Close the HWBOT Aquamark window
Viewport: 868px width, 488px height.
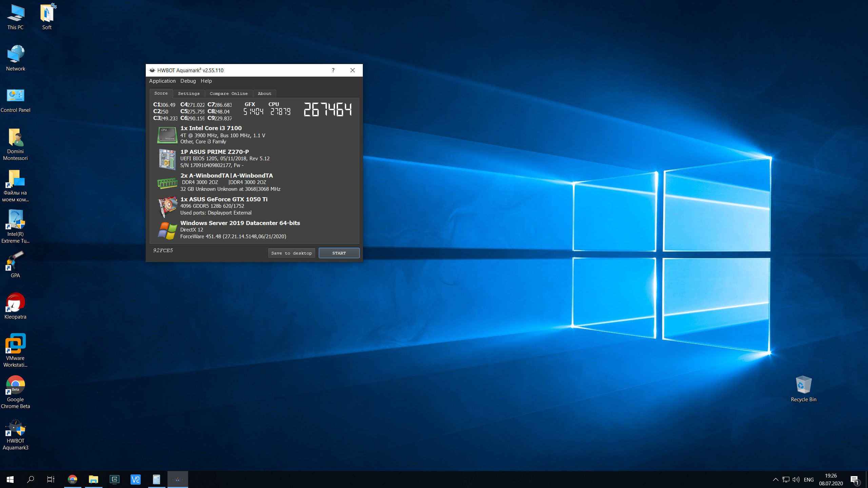click(x=353, y=70)
